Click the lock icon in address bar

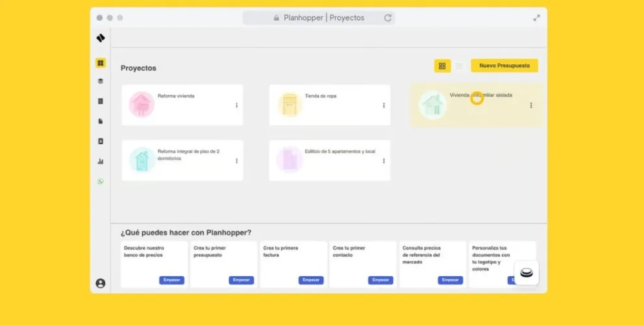277,18
